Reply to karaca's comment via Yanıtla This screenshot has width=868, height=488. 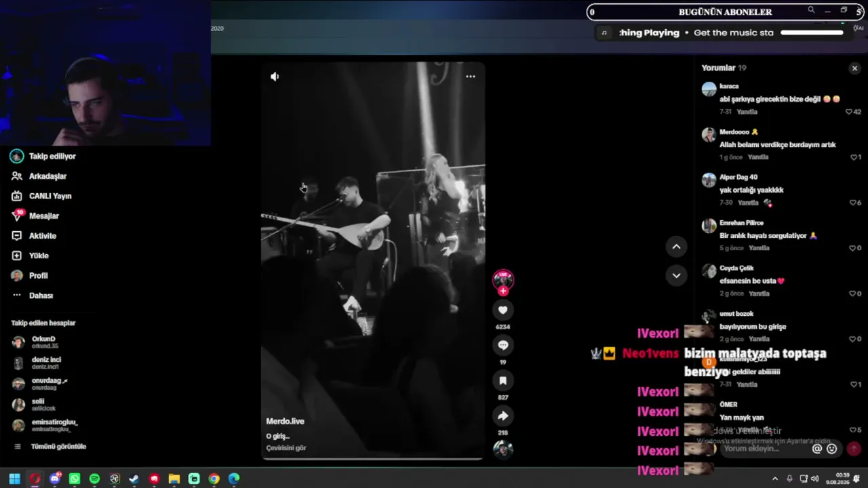[x=747, y=112]
